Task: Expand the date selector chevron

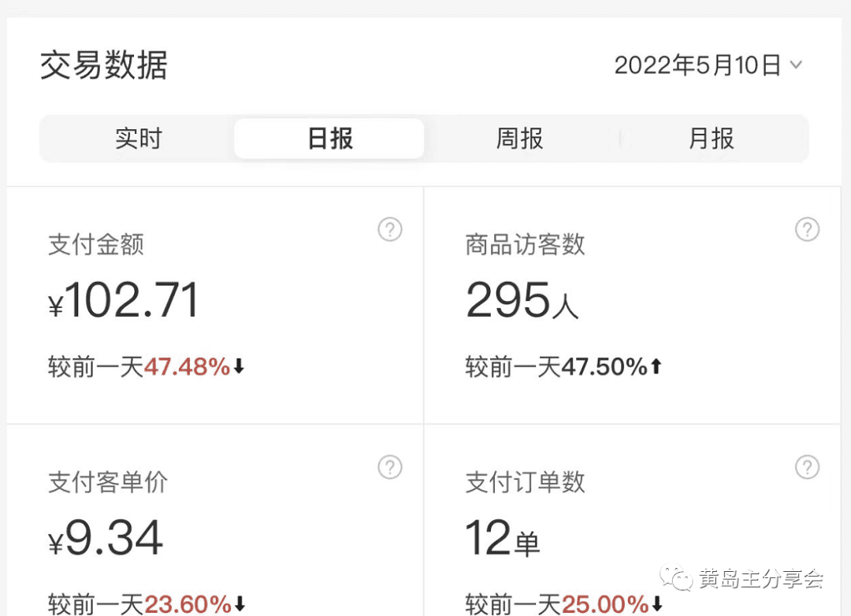Action: [797, 66]
